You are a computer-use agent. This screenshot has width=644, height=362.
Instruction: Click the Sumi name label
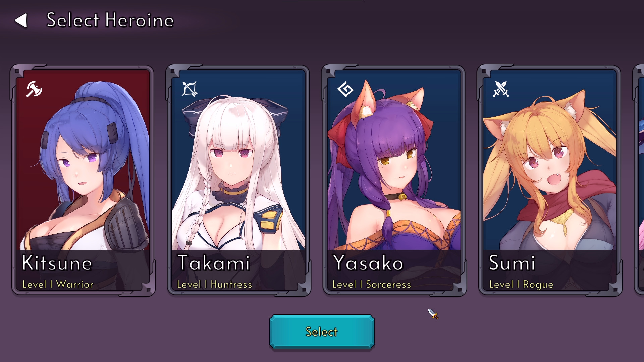(512, 263)
